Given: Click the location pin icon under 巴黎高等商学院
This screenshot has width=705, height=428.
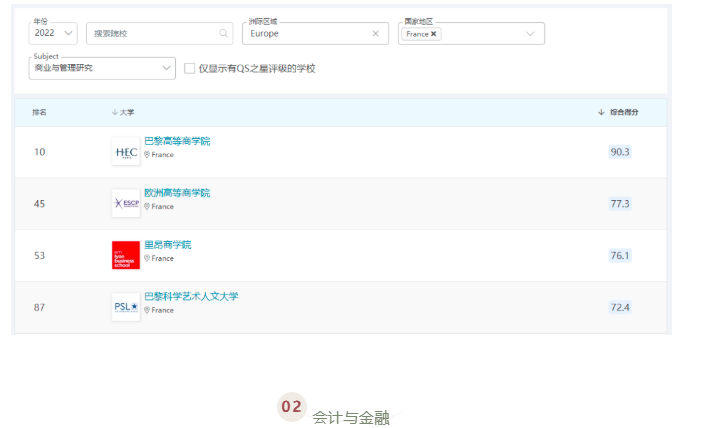Looking at the screenshot, I should tap(147, 155).
